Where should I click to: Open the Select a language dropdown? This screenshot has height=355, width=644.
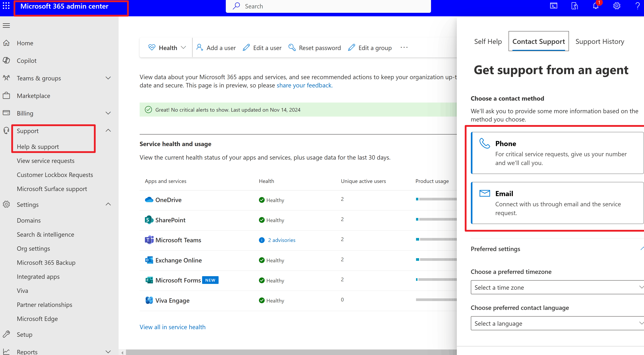557,323
